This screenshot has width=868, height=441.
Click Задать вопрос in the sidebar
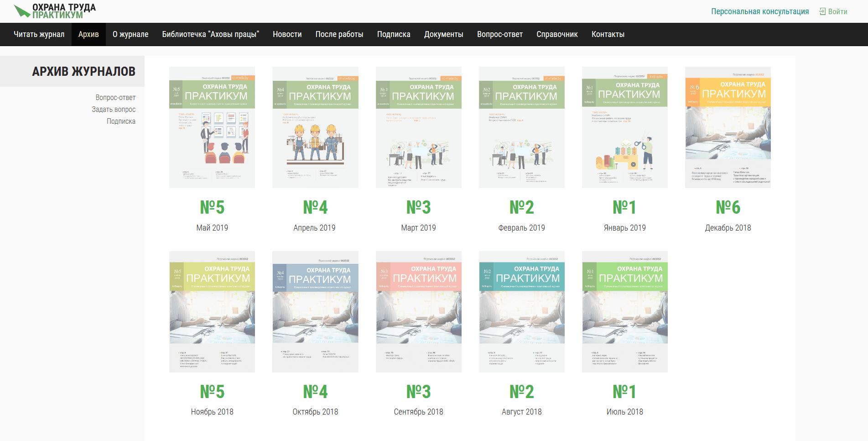click(114, 109)
